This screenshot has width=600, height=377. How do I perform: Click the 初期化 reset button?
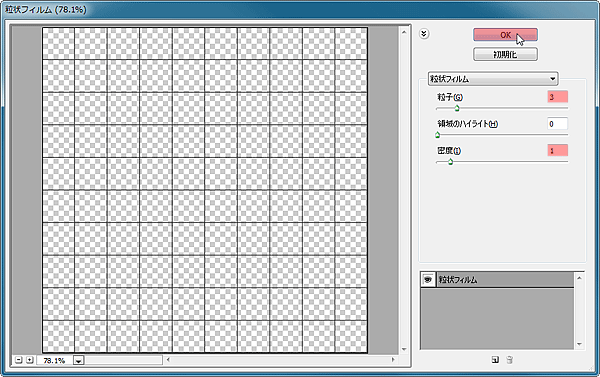click(x=505, y=54)
